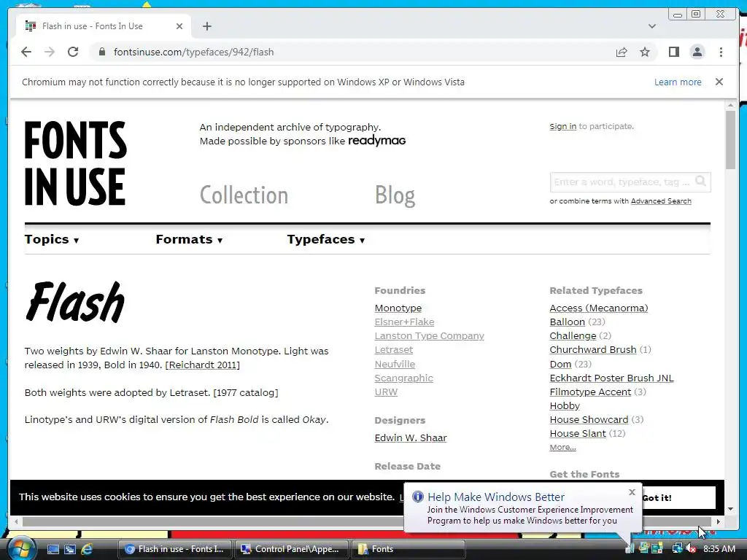Click the share page icon in address bar

coord(622,52)
